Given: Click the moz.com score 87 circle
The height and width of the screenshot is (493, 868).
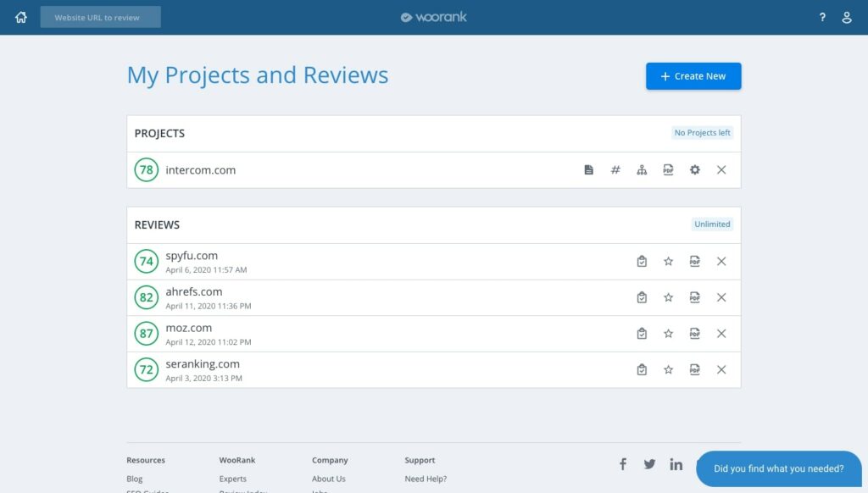Looking at the screenshot, I should pyautogui.click(x=146, y=334).
